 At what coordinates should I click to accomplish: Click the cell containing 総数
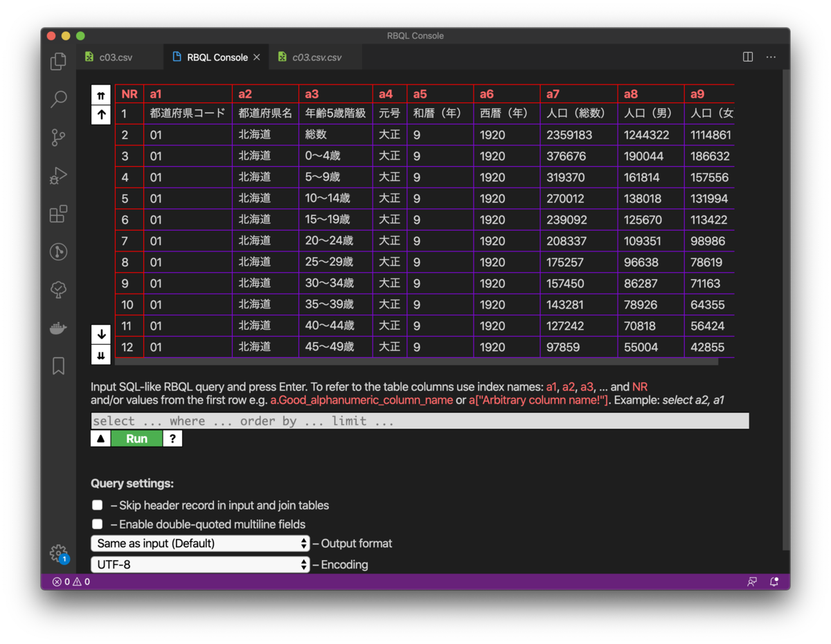pyautogui.click(x=335, y=135)
